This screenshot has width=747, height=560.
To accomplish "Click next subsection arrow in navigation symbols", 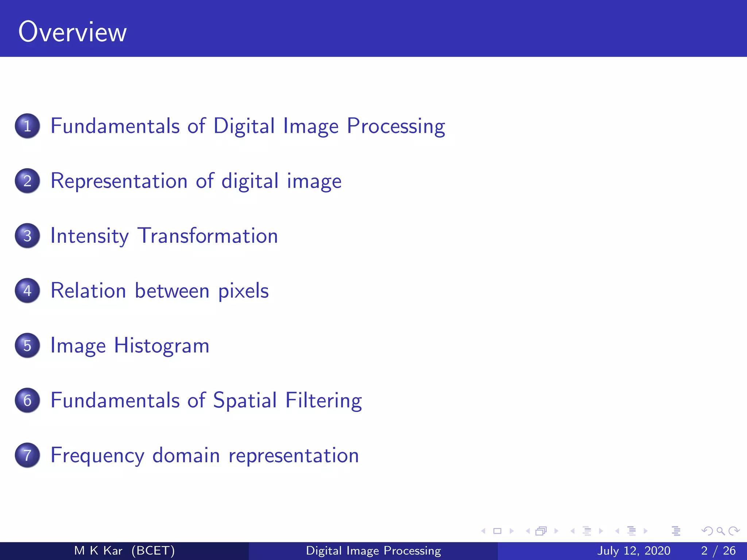I will point(601,531).
